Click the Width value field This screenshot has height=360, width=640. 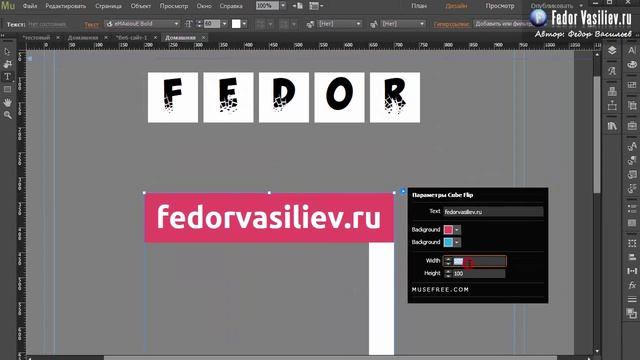pos(479,261)
